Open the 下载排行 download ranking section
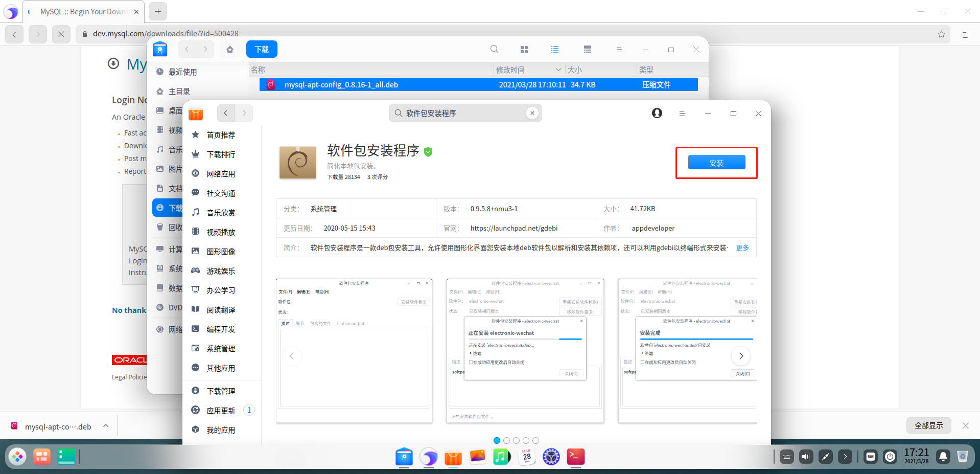The height and width of the screenshot is (474, 980). pos(221,154)
